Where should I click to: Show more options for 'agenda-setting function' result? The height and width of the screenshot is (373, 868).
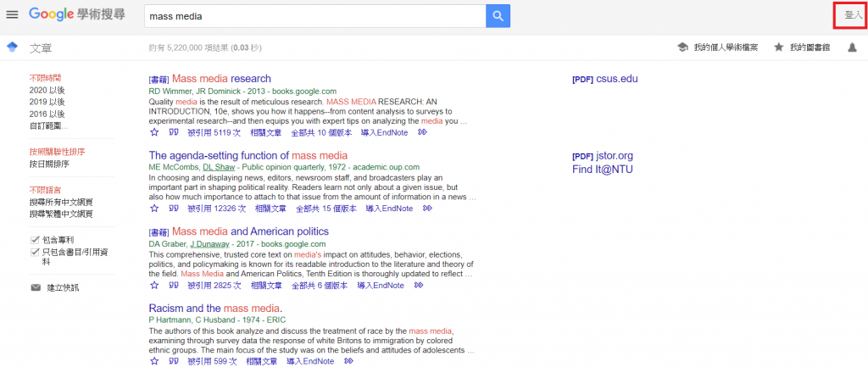(x=427, y=208)
